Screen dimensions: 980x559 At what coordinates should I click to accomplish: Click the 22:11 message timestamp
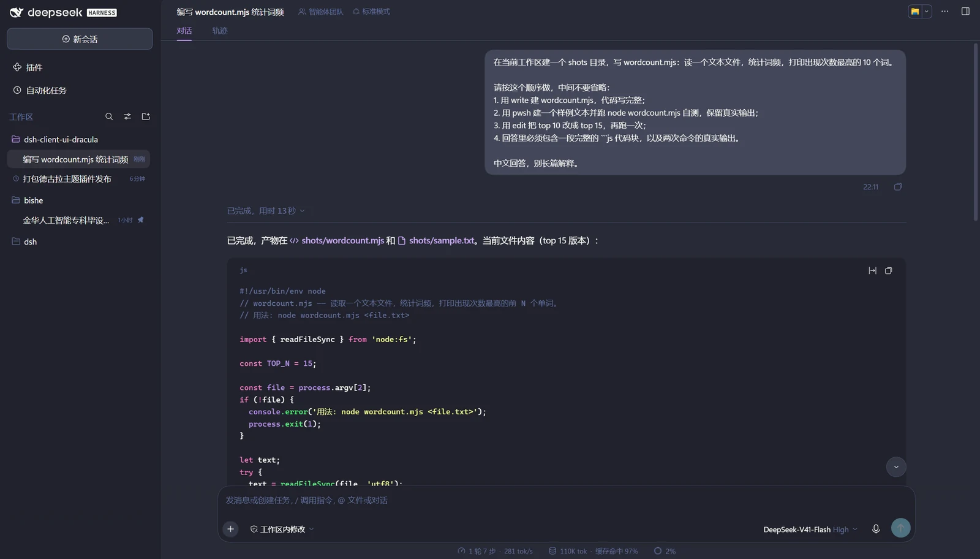tap(870, 187)
